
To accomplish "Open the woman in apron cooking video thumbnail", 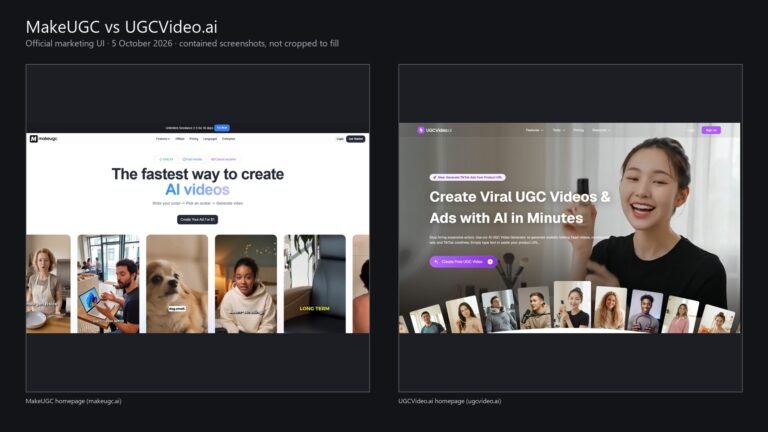I will pyautogui.click(x=48, y=284).
